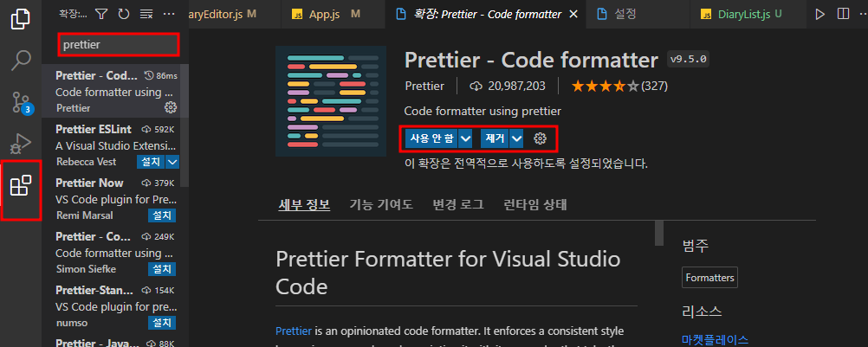Switch to 런타임 상태 tab

[534, 205]
